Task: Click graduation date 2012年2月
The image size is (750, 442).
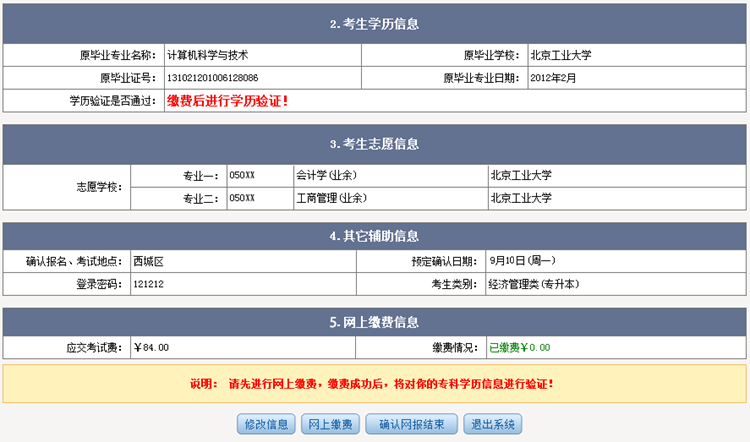Action: tap(553, 77)
